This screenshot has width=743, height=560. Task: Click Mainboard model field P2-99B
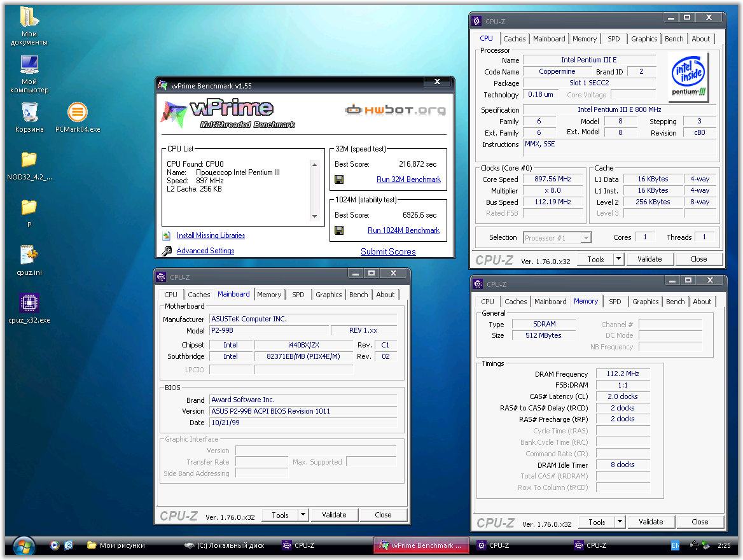coord(268,330)
